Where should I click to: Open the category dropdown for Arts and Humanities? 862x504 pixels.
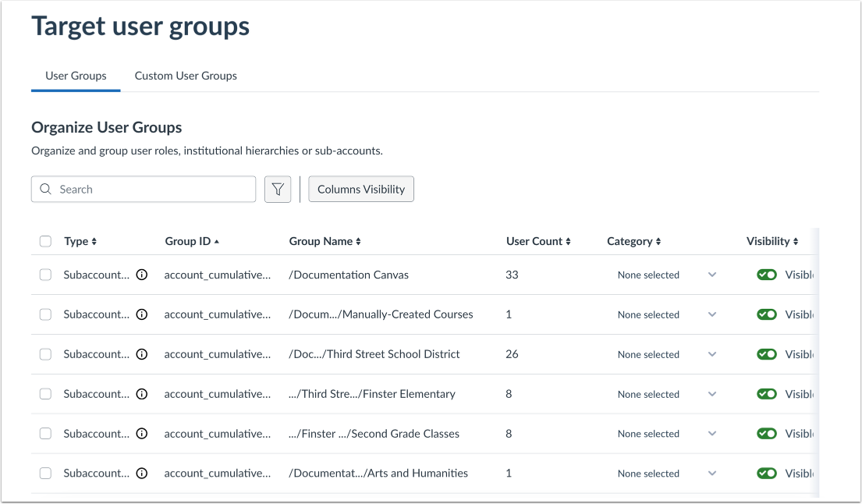(x=712, y=473)
